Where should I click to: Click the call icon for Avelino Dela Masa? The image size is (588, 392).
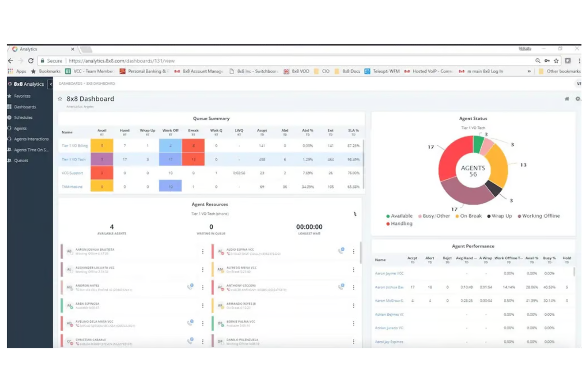[190, 323]
